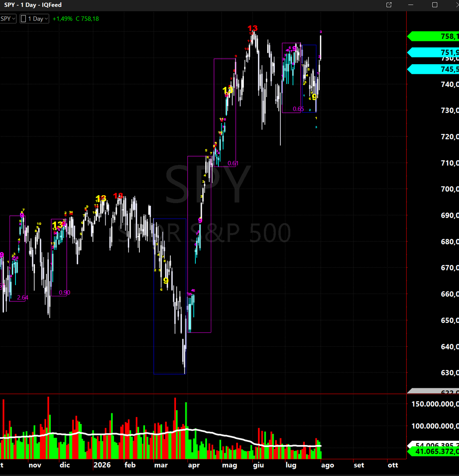Select the cyan 745,5 price tag
The height and width of the screenshot is (476, 459).
tap(433, 69)
